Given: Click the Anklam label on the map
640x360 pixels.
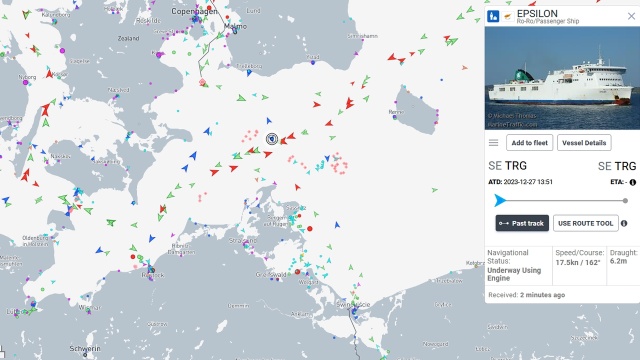Looking at the screenshot, I should (301, 314).
